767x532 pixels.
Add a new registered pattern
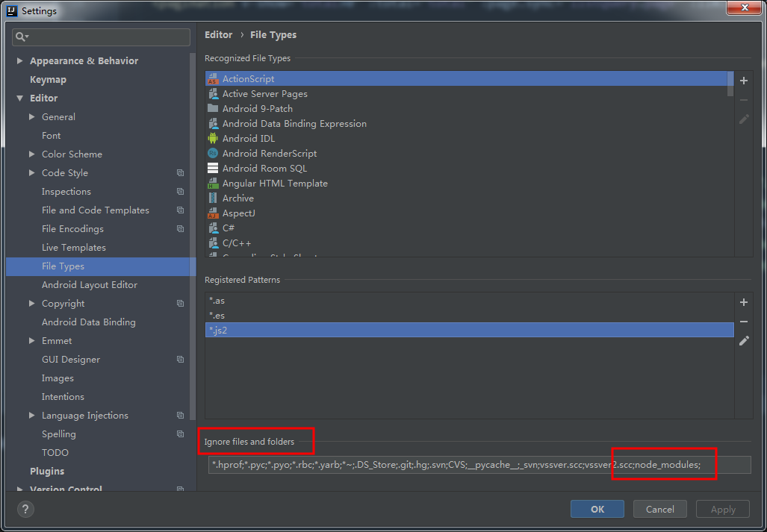click(x=743, y=301)
